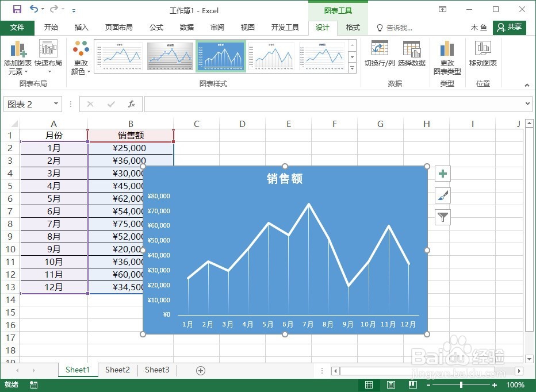Open the Chart Styles brush beside the chart
The width and height of the screenshot is (536, 392).
tap(442, 195)
